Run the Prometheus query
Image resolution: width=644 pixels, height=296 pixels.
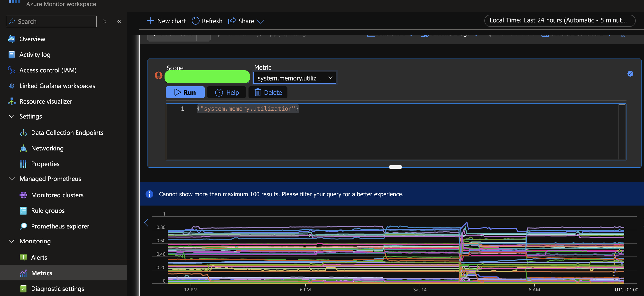click(185, 92)
